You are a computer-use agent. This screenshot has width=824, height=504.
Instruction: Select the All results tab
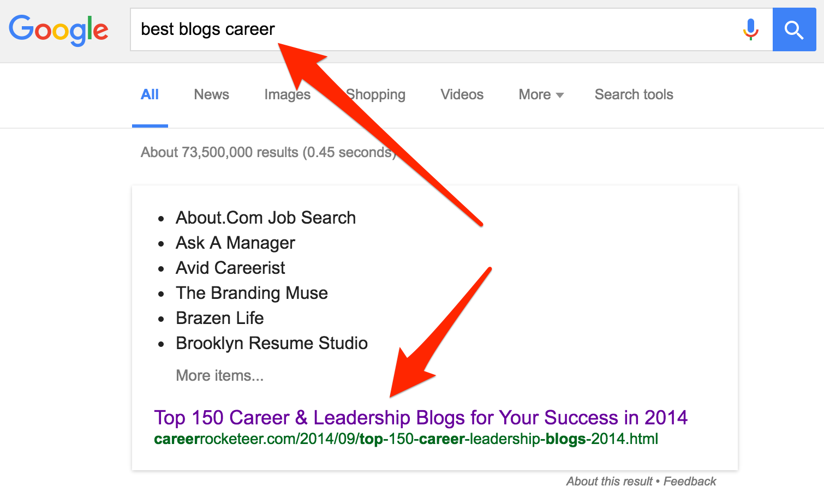pyautogui.click(x=150, y=94)
